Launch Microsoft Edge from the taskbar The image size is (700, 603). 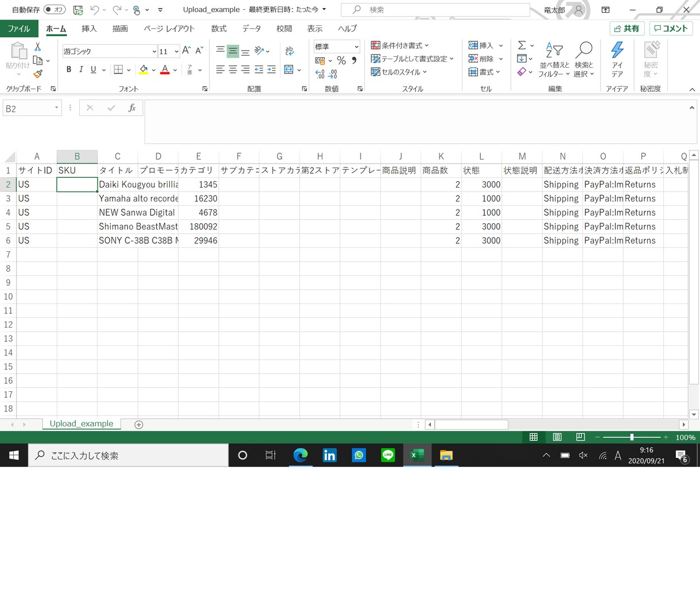300,455
